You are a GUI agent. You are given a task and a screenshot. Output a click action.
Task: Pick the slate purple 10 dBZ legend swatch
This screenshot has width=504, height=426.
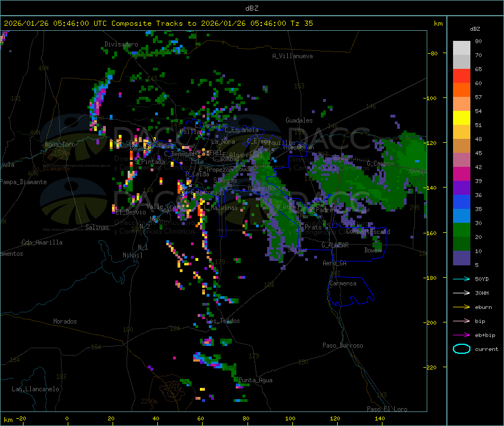click(461, 258)
